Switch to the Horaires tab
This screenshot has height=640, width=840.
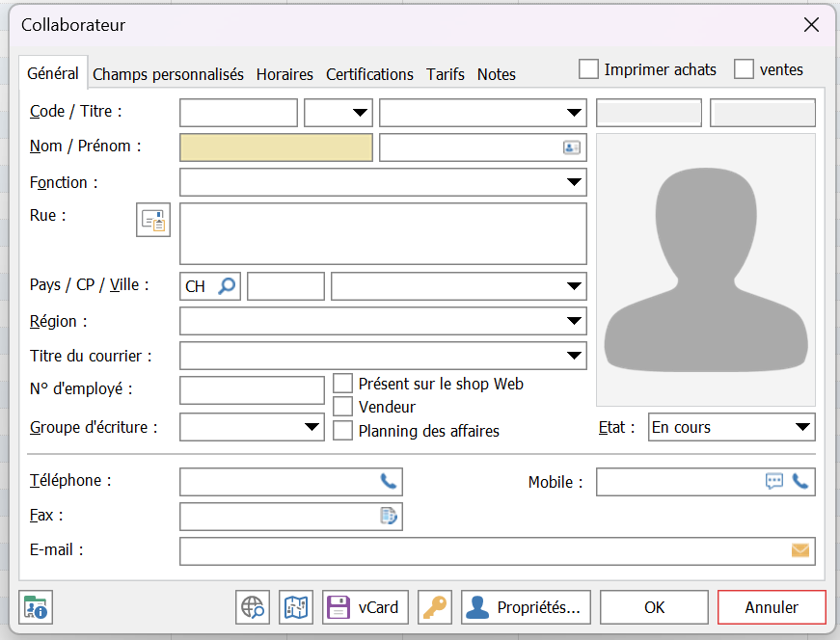285,74
